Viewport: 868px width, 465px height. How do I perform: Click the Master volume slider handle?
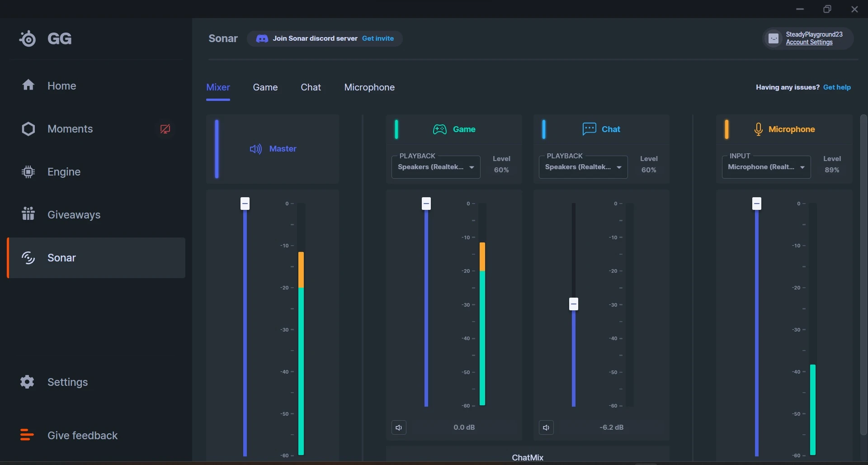pyautogui.click(x=245, y=204)
